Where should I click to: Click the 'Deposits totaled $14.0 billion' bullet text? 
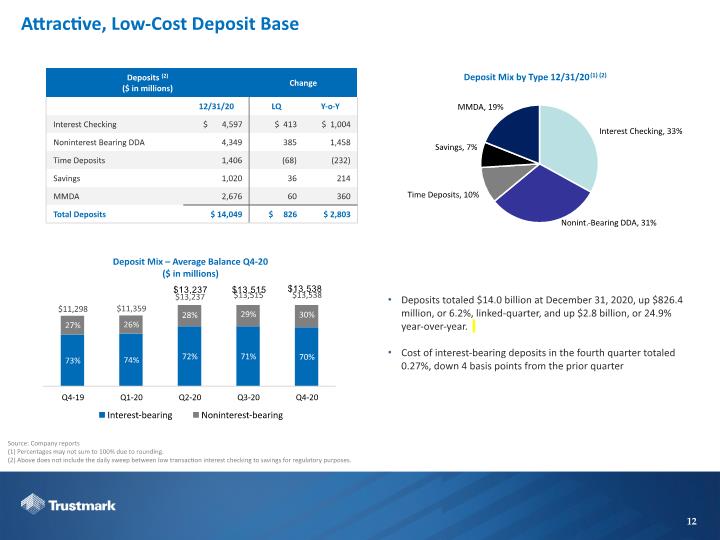click(542, 313)
